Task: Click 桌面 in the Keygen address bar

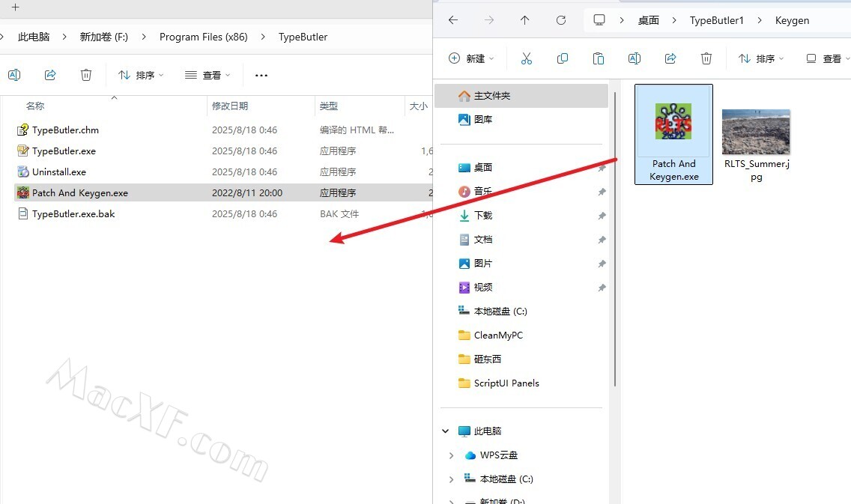Action: click(x=648, y=21)
